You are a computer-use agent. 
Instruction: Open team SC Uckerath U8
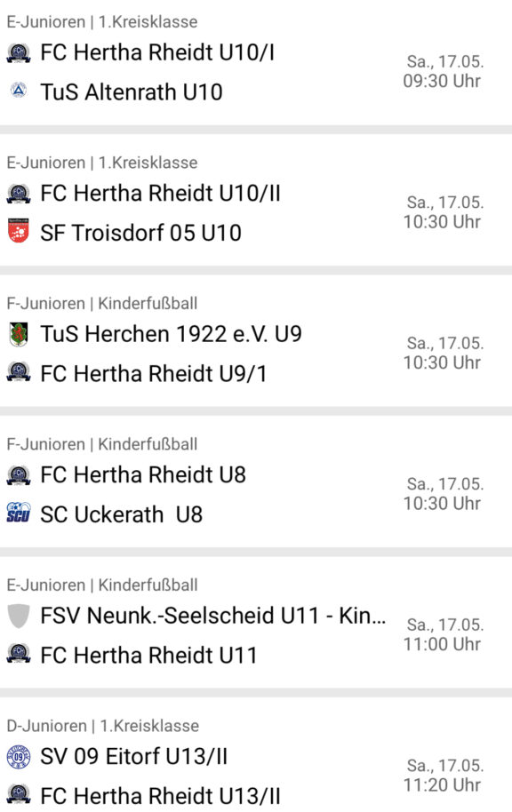(x=121, y=514)
